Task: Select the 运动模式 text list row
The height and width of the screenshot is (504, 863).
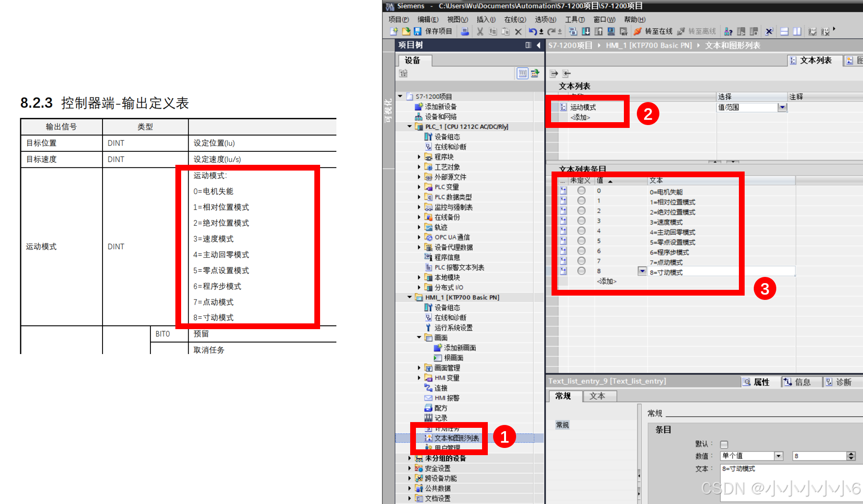Action: point(583,107)
